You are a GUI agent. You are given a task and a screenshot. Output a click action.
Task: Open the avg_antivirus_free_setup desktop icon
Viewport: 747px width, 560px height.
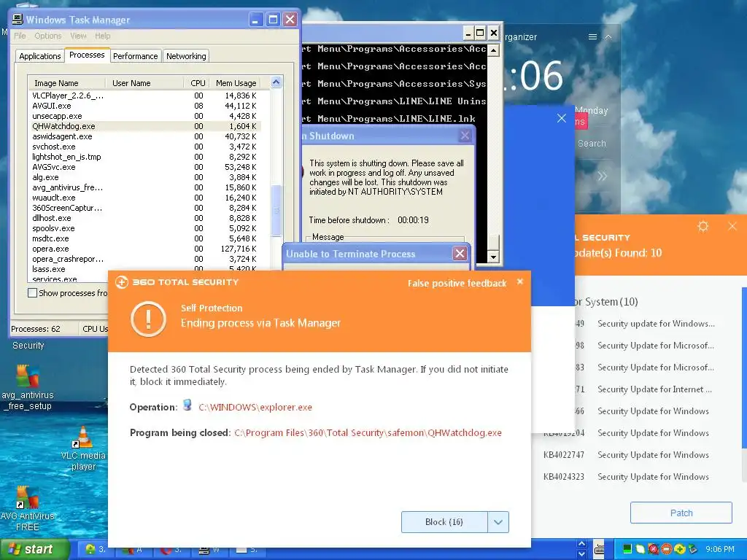point(27,387)
